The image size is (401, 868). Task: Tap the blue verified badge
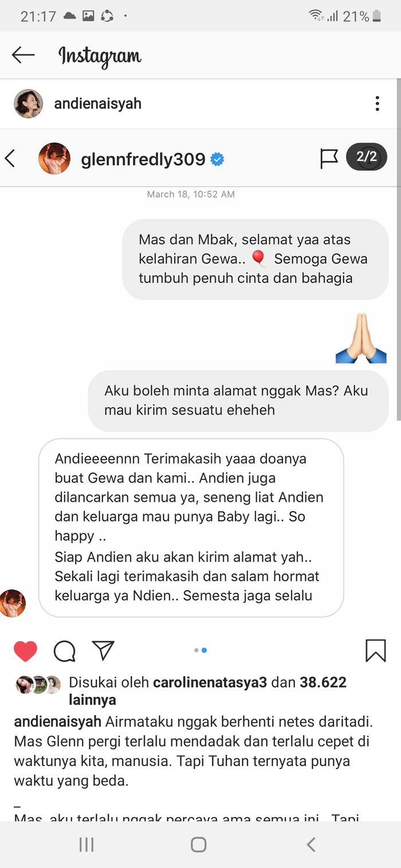[x=217, y=159]
